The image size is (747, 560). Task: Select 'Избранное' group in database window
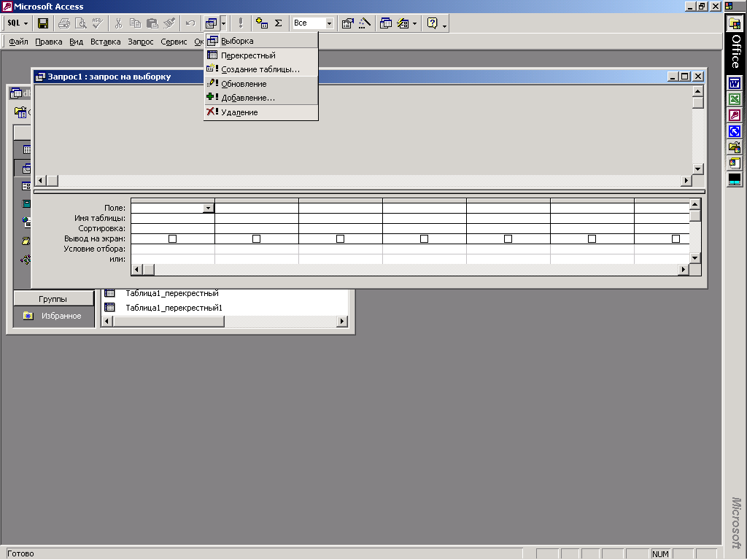coord(61,316)
